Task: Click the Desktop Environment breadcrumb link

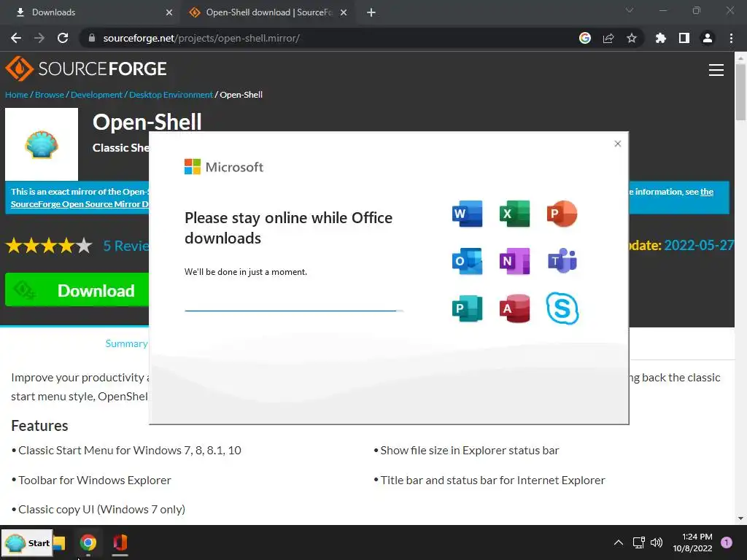Action: [x=171, y=95]
